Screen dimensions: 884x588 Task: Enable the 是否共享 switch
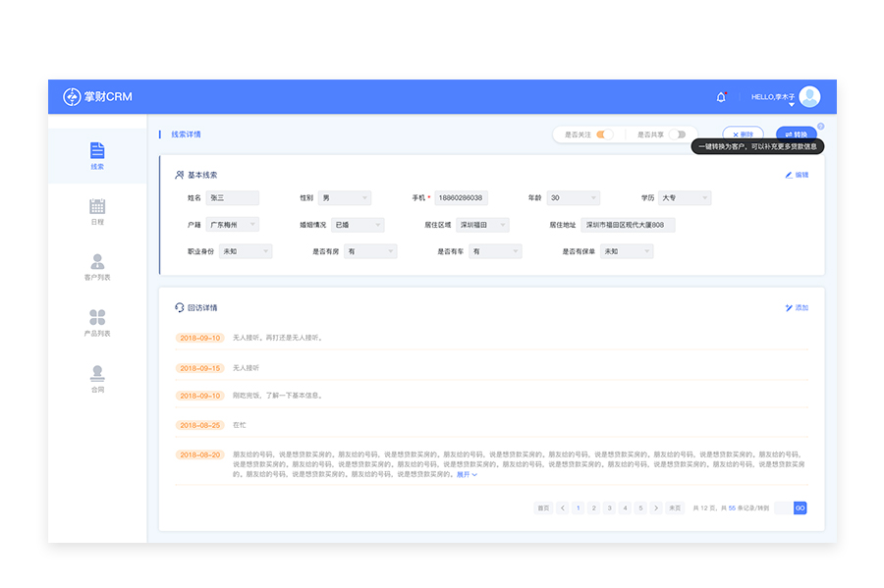pos(678,134)
